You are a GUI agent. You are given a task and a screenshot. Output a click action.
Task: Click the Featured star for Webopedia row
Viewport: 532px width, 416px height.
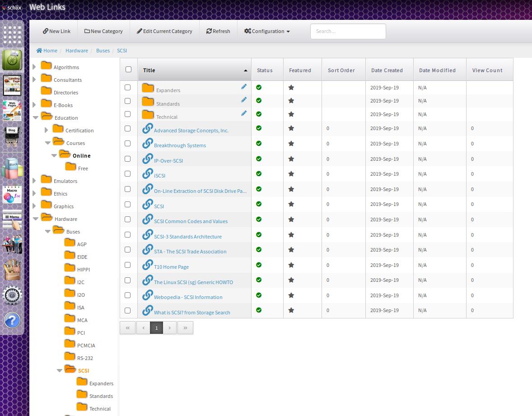point(291,295)
